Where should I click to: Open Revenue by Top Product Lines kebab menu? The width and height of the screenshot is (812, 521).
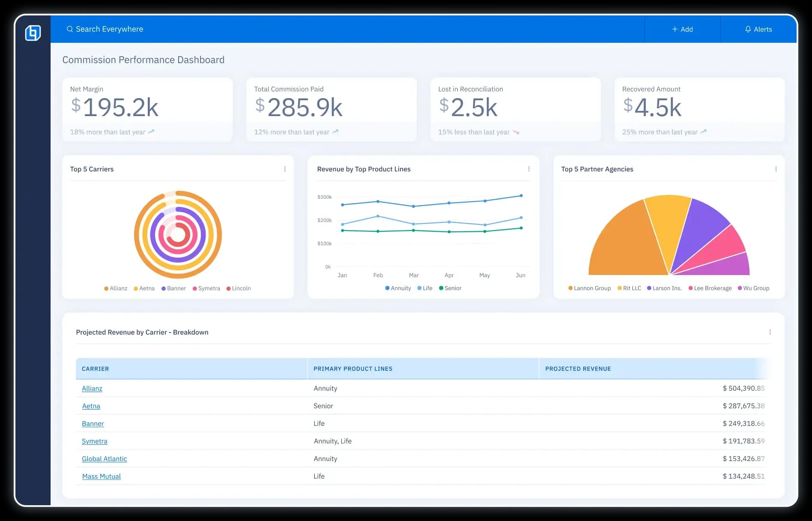click(529, 169)
